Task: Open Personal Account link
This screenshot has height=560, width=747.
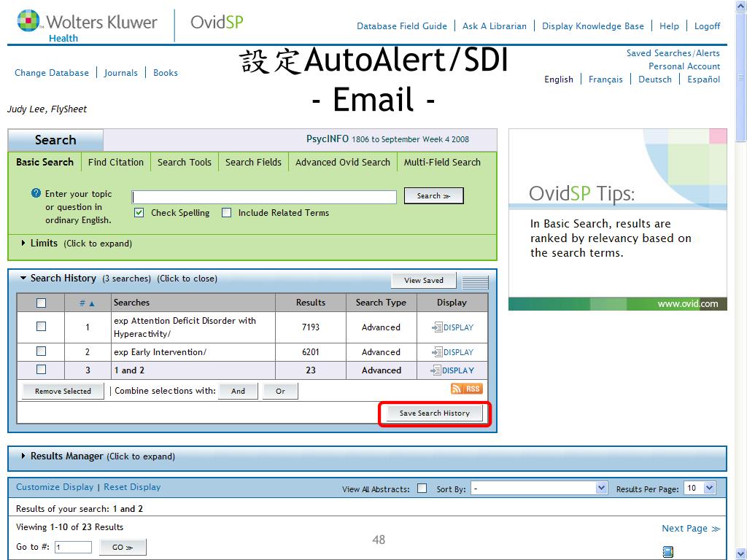Action: (x=684, y=66)
